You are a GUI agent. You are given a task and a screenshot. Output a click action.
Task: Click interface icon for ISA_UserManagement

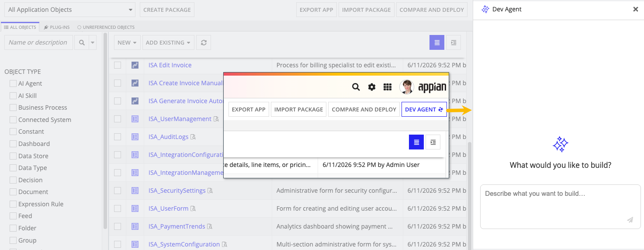(x=135, y=119)
